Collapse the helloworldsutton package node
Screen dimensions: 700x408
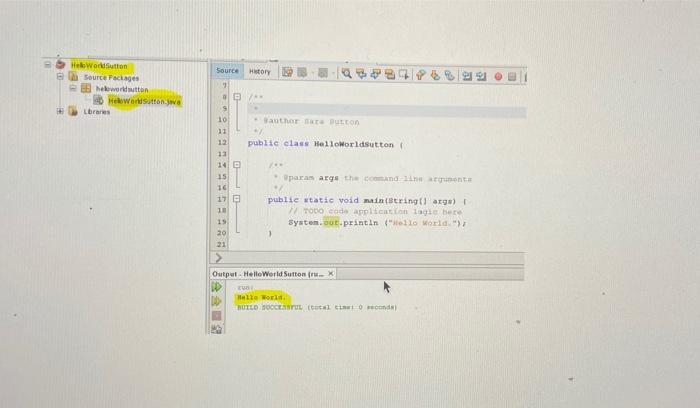[73, 88]
